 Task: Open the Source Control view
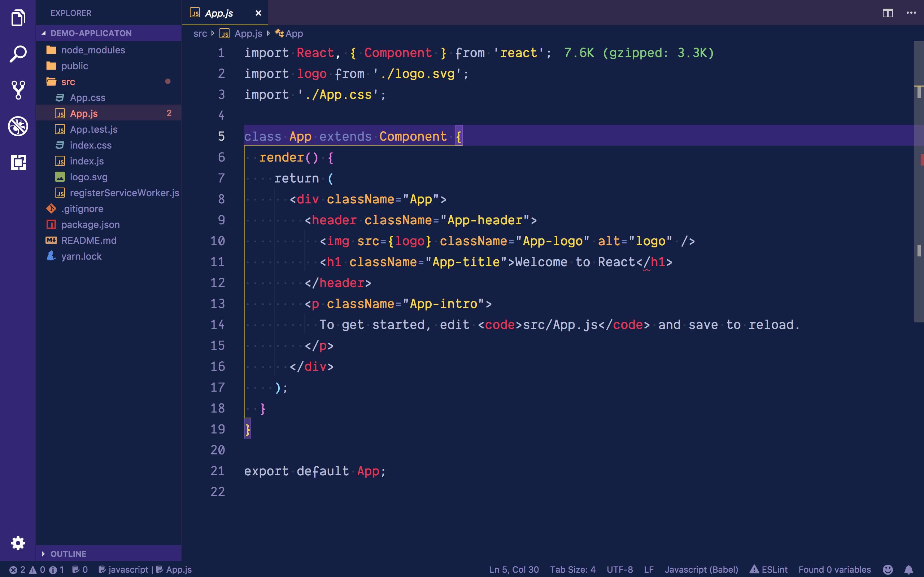(18, 90)
